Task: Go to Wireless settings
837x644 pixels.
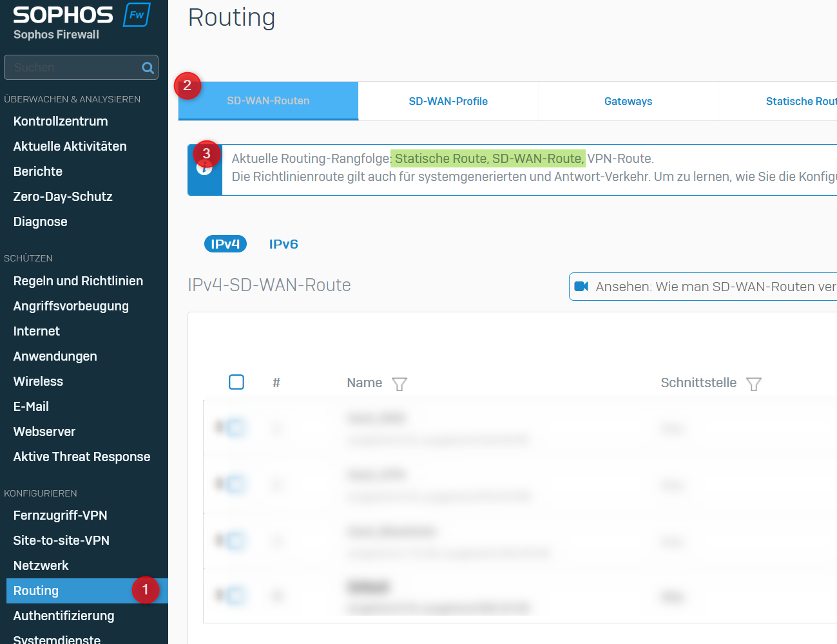Action: coord(38,381)
